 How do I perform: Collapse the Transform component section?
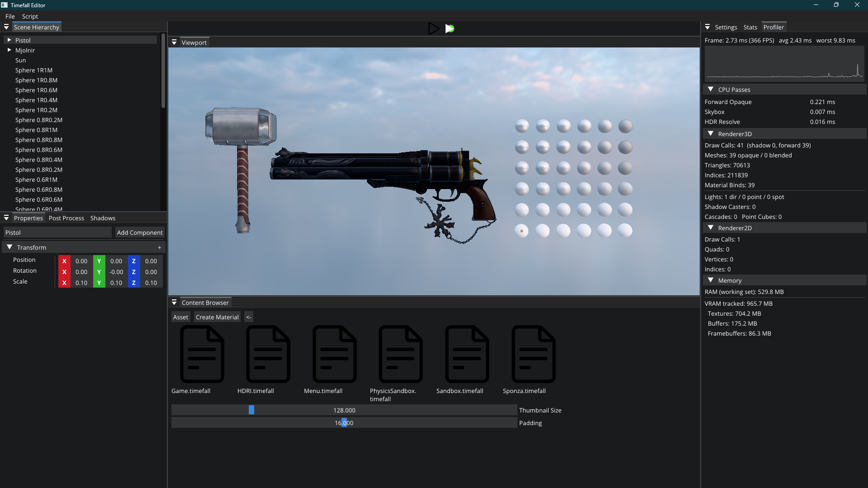9,247
